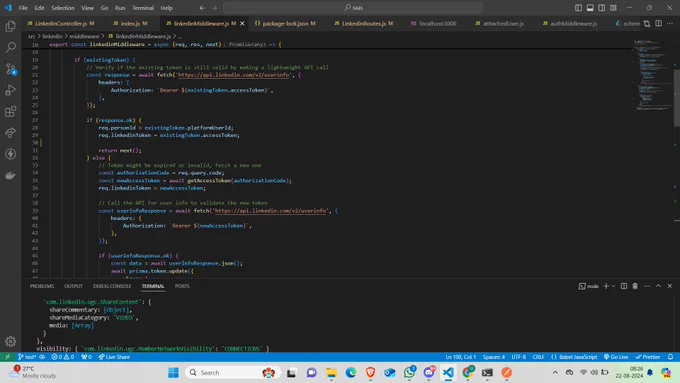Viewport: 680px width, 383px height.
Task: Toggle the bottom panel layout icon
Action: [590, 8]
